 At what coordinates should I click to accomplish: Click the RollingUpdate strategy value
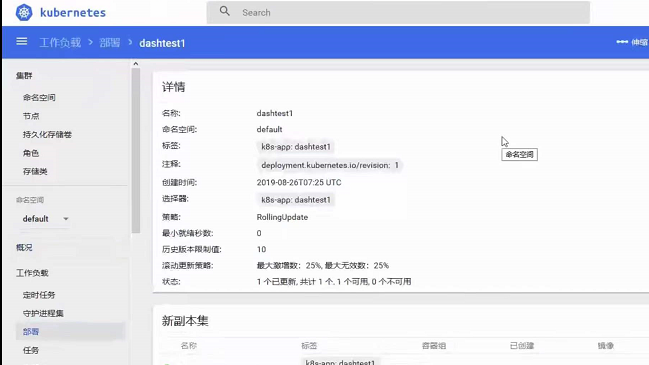coord(282,217)
